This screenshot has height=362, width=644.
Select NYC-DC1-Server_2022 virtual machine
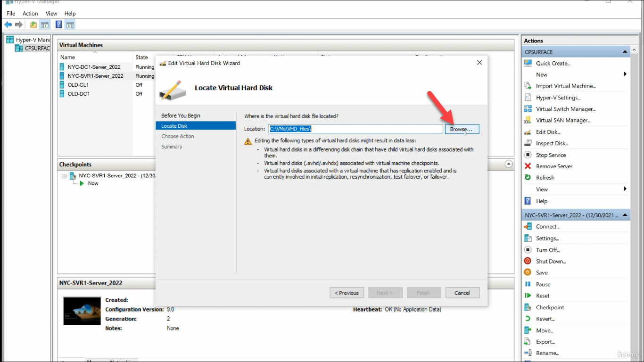click(x=94, y=67)
